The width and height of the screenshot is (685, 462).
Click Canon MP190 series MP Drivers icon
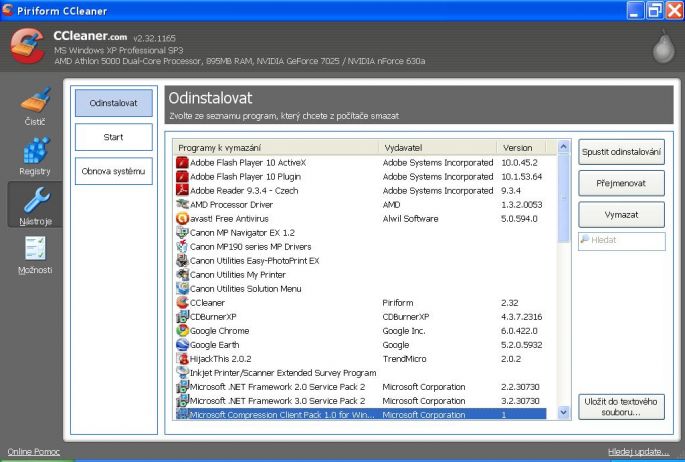(182, 246)
